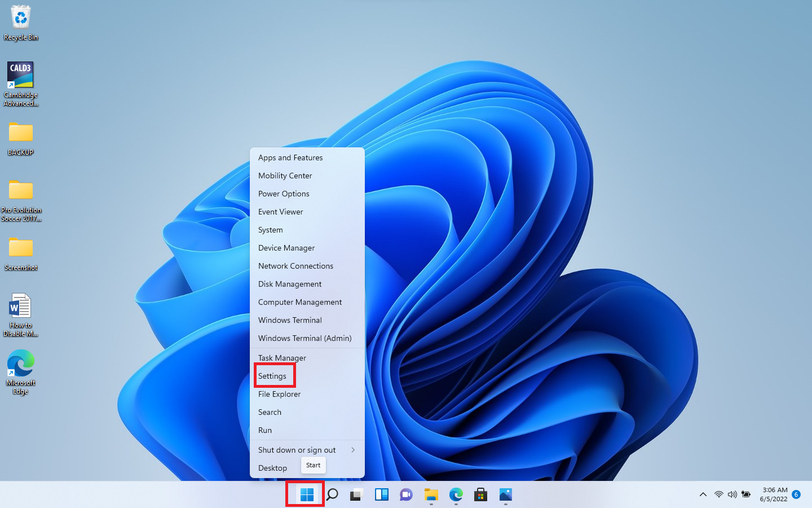Select Network Connections entry
Viewport: 812px width, 508px height.
[x=307, y=266]
